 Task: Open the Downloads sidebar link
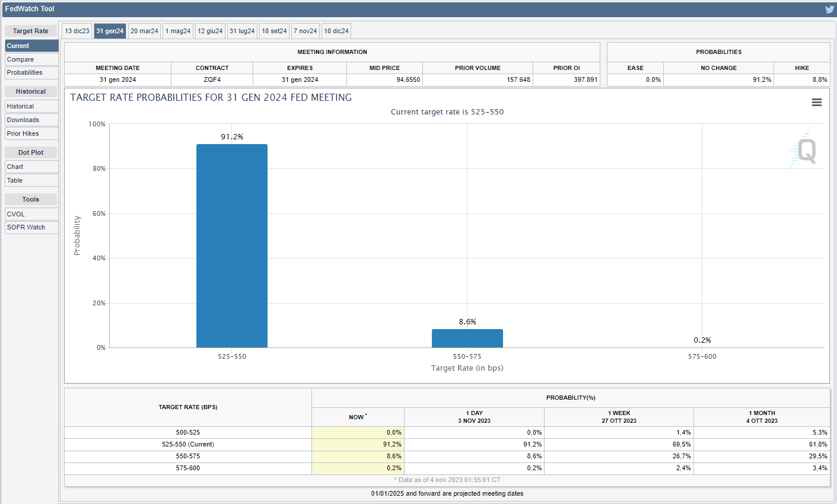coord(31,120)
